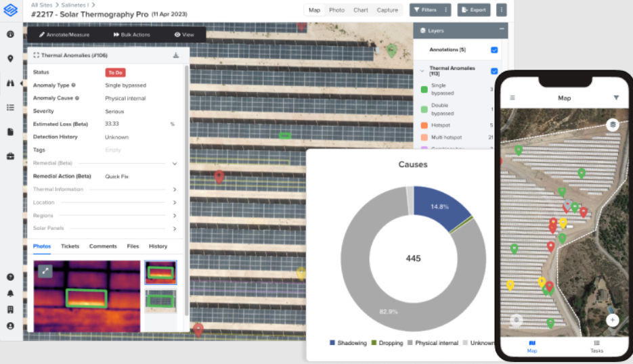Click the Anomaly Cause info icon

click(77, 98)
